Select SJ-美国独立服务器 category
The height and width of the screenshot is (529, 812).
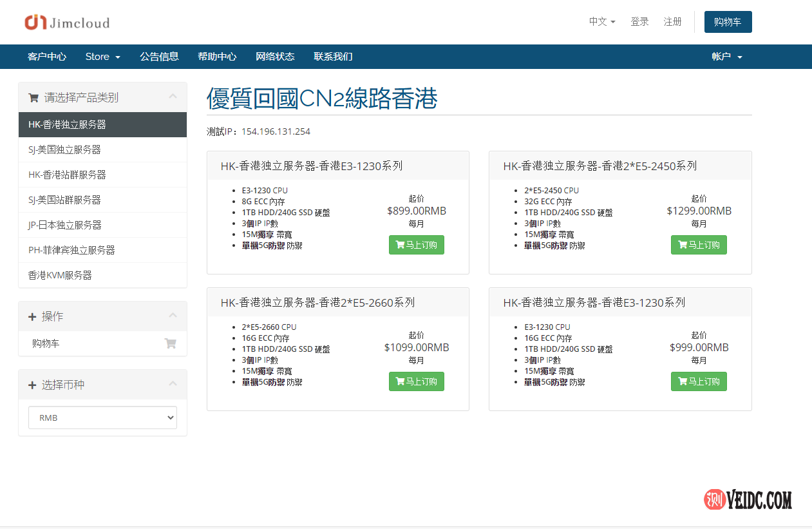tap(64, 149)
